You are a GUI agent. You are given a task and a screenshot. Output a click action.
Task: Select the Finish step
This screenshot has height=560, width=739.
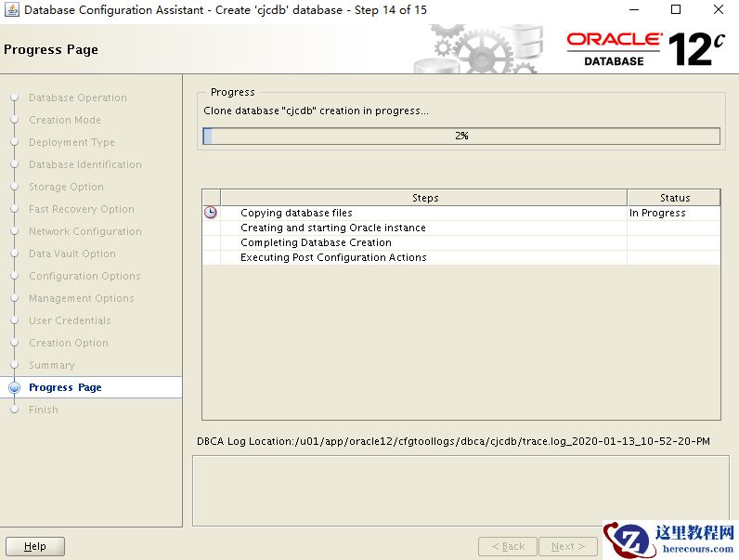pyautogui.click(x=44, y=410)
